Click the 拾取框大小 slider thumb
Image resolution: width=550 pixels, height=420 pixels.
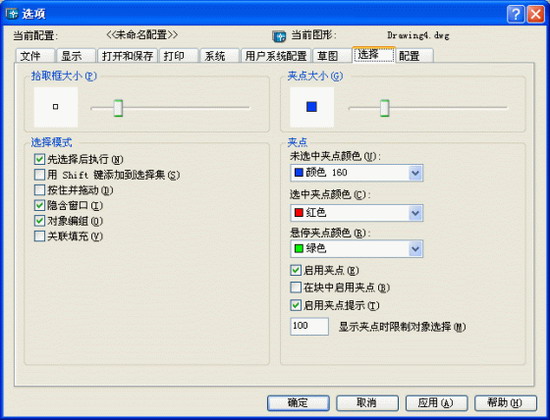tap(118, 108)
